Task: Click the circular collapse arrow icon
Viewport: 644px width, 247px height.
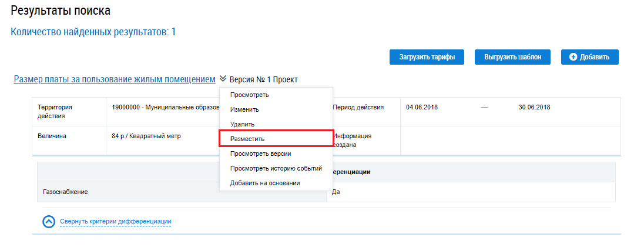Action: (x=49, y=221)
